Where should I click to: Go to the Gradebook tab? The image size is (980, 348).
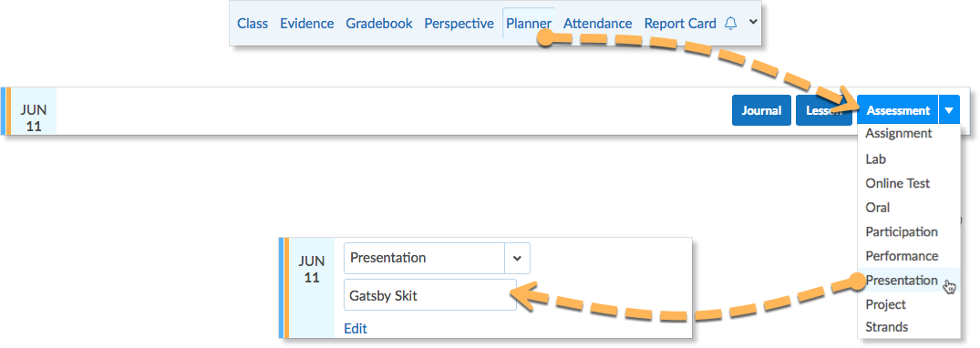point(379,24)
